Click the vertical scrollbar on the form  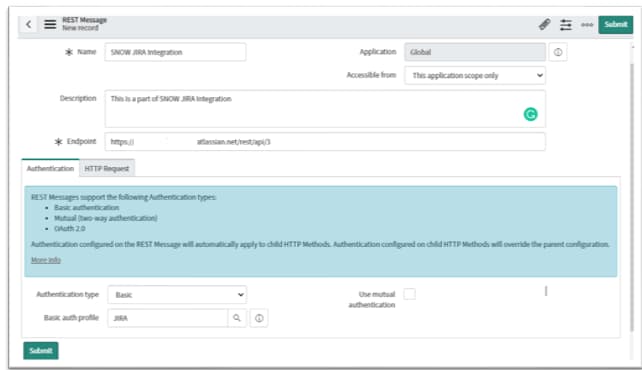click(x=632, y=196)
